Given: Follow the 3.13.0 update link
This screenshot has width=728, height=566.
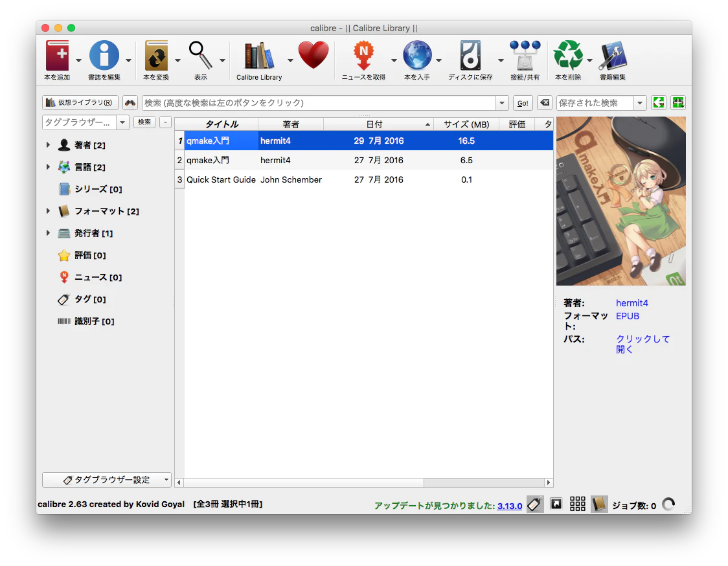Looking at the screenshot, I should [x=510, y=506].
